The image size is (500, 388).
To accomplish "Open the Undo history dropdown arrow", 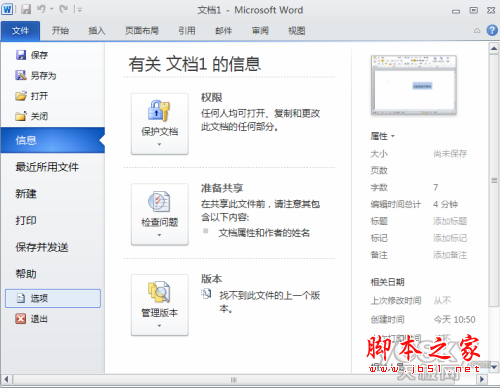I will pyautogui.click(x=52, y=9).
